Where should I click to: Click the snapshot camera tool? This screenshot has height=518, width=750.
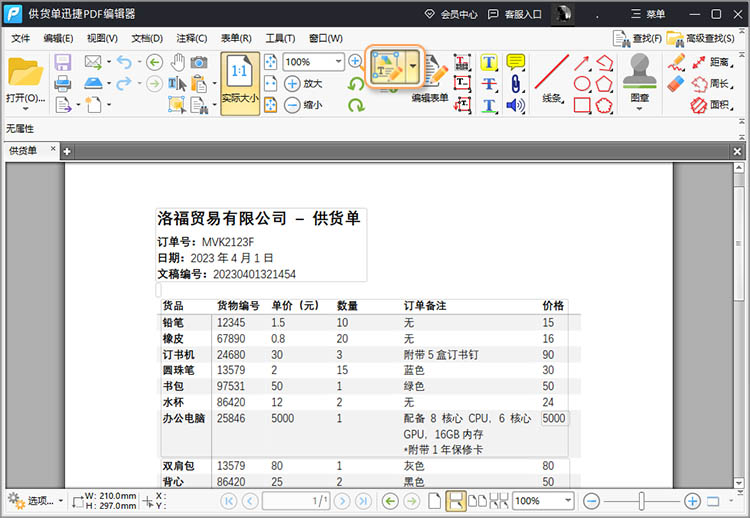[200, 62]
